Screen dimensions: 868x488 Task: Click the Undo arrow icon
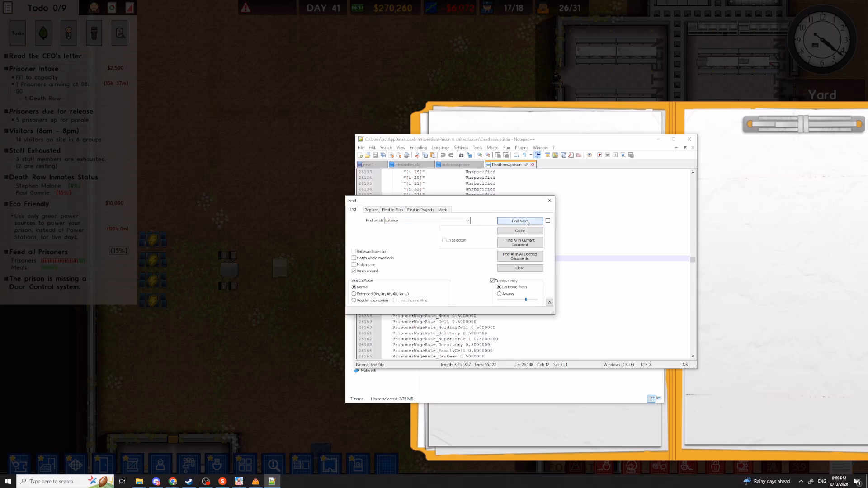point(443,155)
